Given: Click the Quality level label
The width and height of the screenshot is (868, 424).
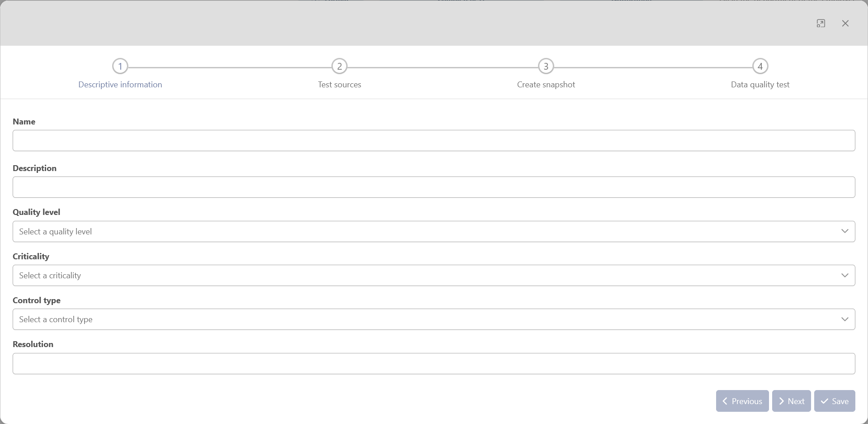Looking at the screenshot, I should pos(37,212).
